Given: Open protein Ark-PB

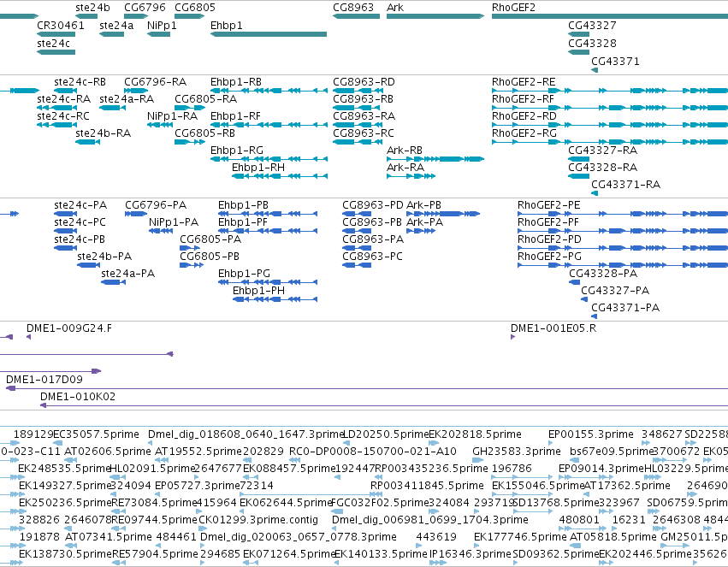Looking at the screenshot, I should pos(424,205).
